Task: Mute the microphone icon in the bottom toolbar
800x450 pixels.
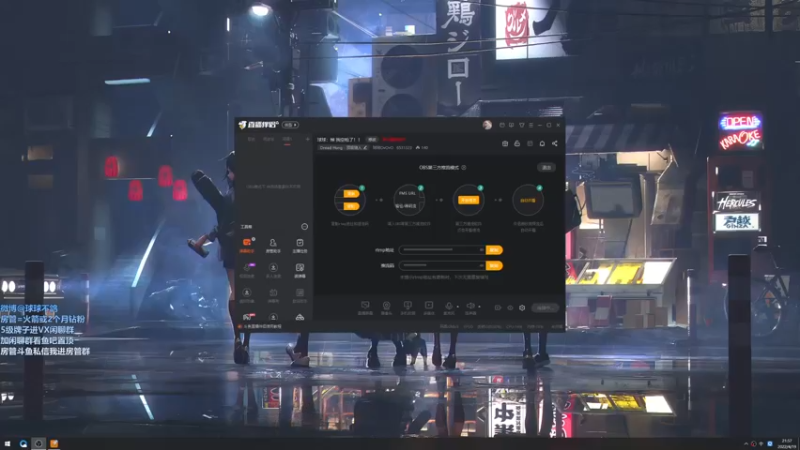Action: 448,306
